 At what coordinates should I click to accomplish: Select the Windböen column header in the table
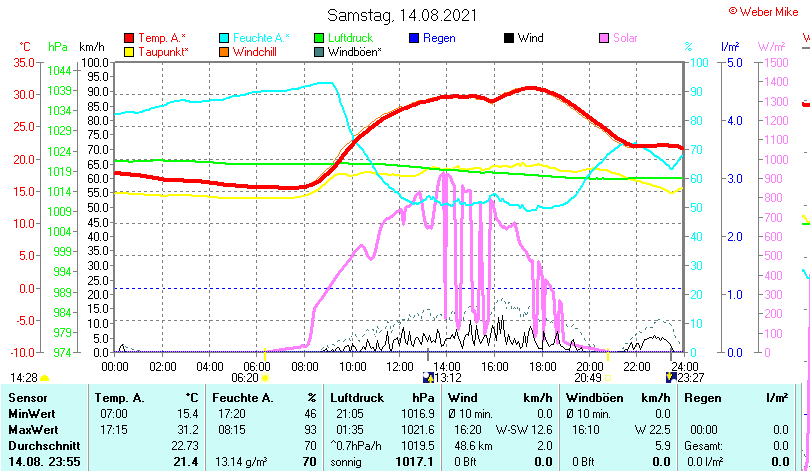coord(594,398)
